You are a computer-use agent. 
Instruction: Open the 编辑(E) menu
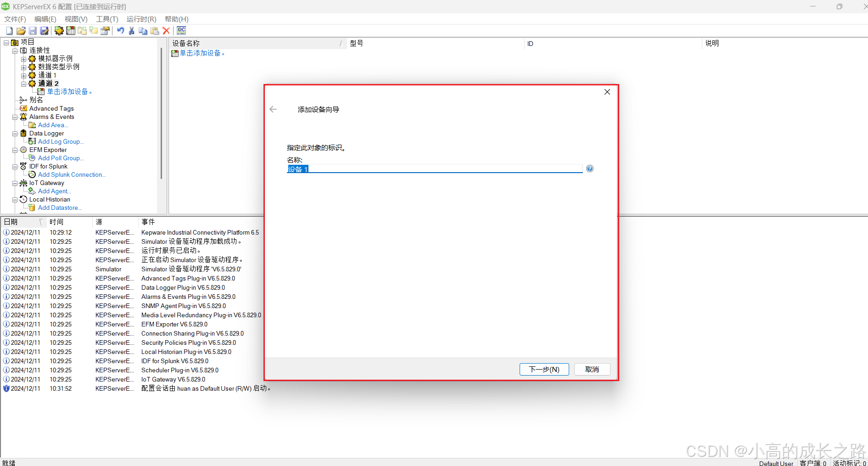45,19
